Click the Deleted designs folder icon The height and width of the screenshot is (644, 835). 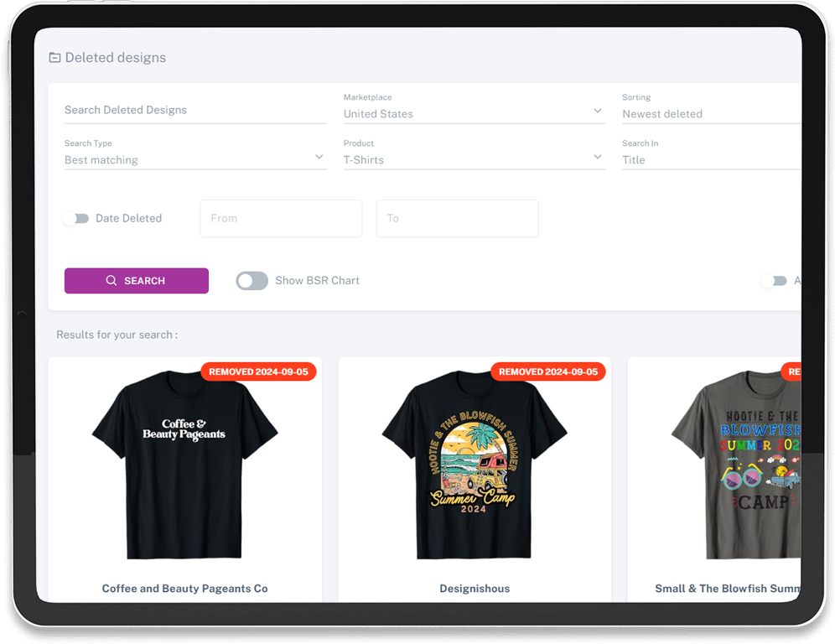(x=54, y=58)
